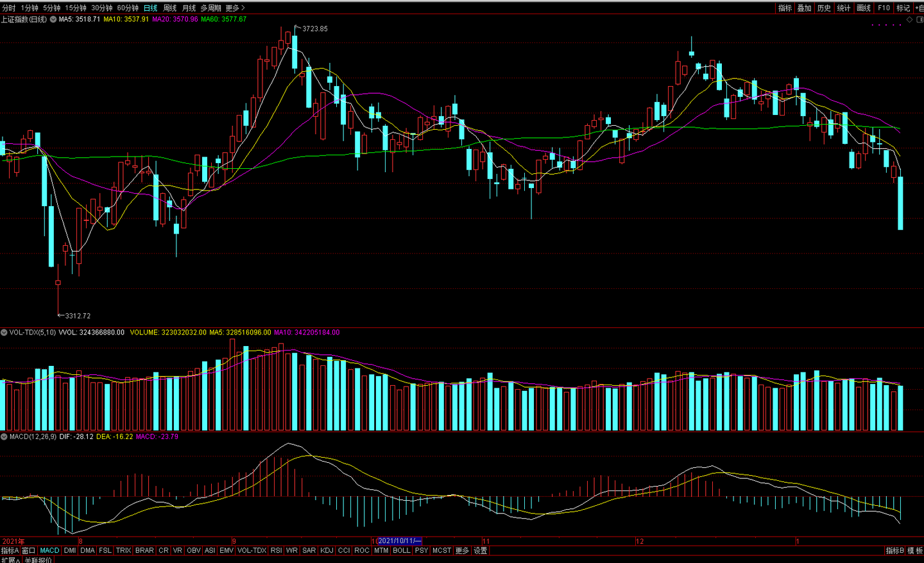Select the 日线 daily period

(151, 8)
